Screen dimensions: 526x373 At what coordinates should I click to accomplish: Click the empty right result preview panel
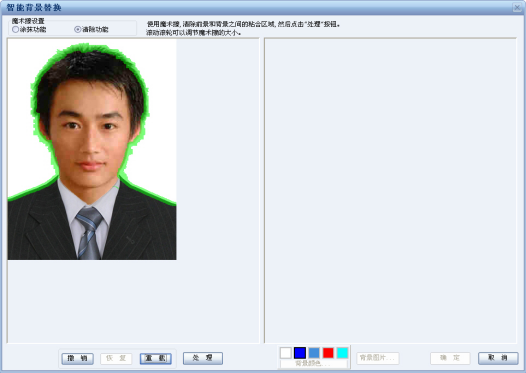tap(390, 191)
